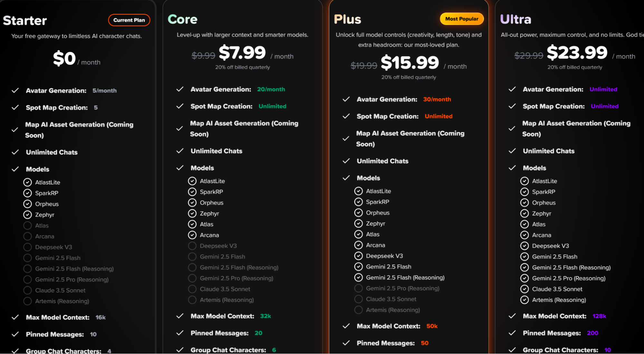Click the Most Popular badge on Plus

click(x=461, y=19)
